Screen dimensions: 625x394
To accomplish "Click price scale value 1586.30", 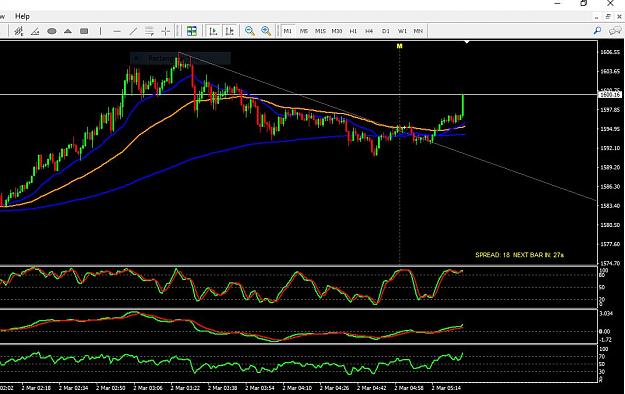I will [610, 187].
